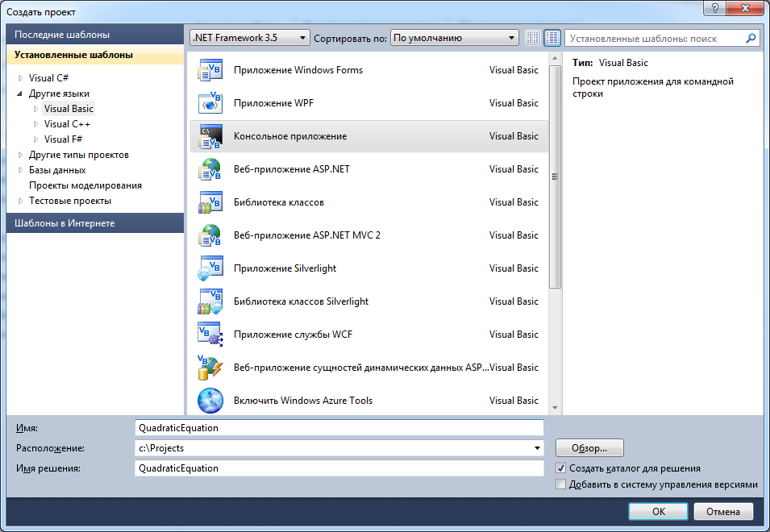Select 'Приложение Windows Forms' template name
Viewport: 770px width, 532px height.
click(298, 70)
